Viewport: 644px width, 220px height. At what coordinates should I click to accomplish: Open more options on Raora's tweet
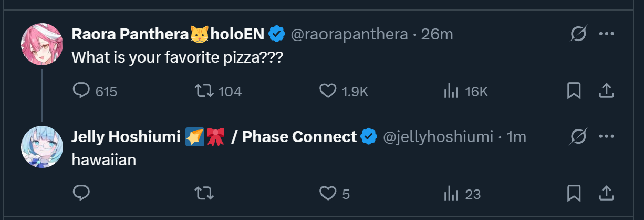[606, 35]
